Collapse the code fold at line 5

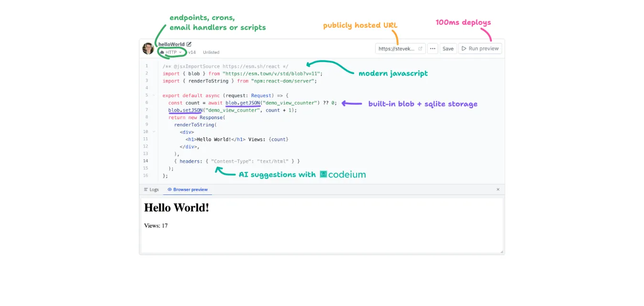point(153,95)
